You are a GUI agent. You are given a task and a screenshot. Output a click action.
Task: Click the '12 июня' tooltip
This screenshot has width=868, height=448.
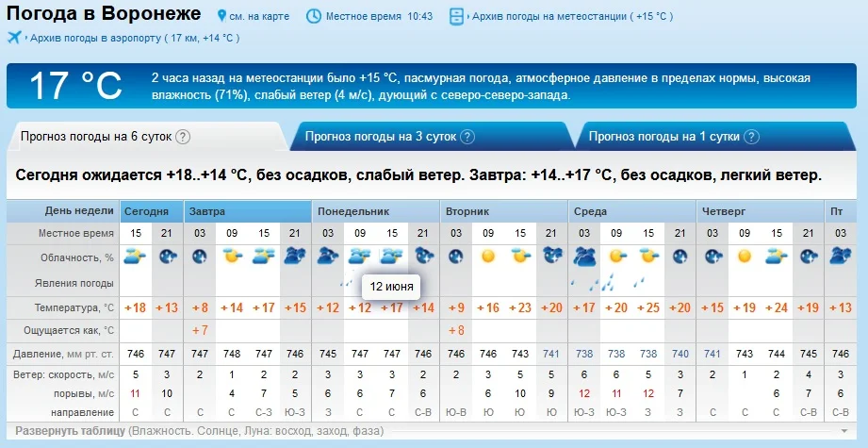tap(392, 288)
